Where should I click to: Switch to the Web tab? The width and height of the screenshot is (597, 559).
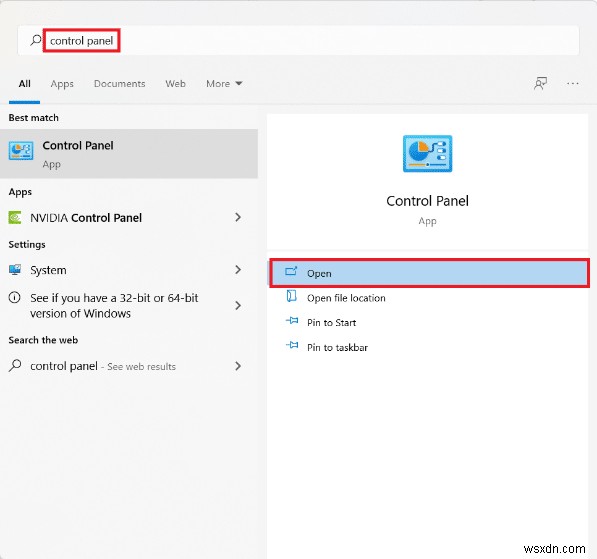176,84
